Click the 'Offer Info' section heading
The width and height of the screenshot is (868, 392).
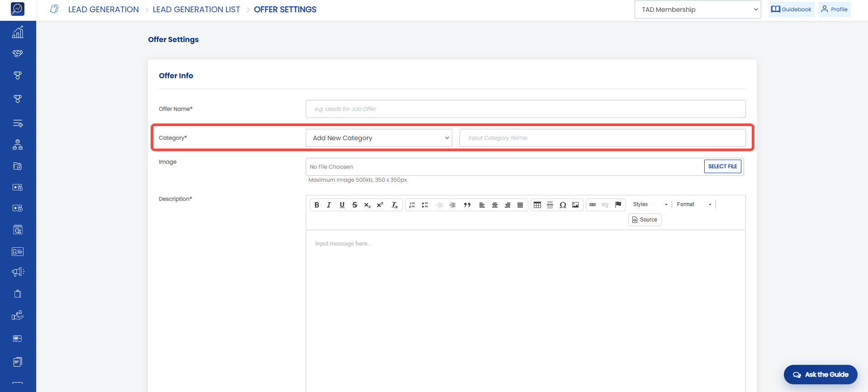click(x=176, y=76)
